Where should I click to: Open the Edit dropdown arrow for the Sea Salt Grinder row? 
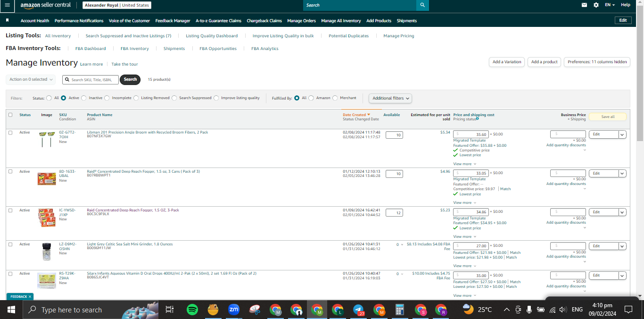[x=622, y=246]
